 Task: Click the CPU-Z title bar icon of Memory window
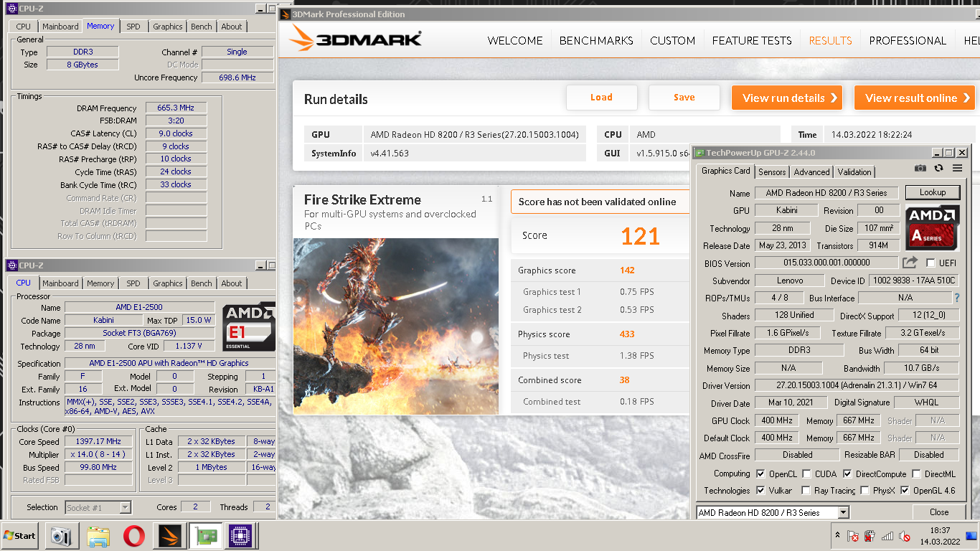tap(11, 8)
